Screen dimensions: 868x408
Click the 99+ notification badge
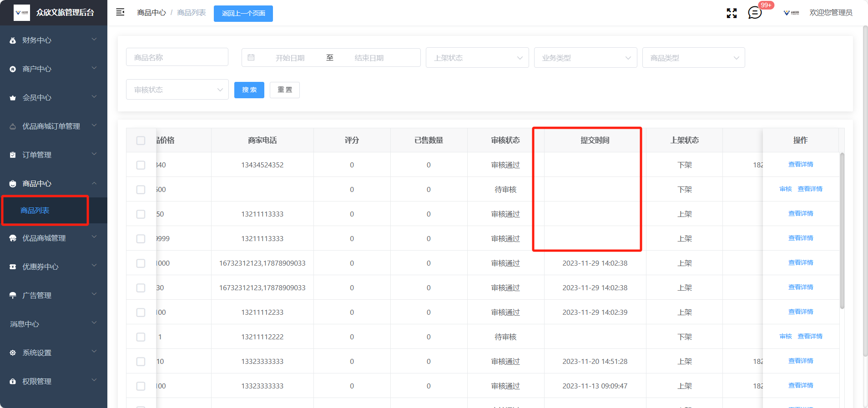click(766, 5)
